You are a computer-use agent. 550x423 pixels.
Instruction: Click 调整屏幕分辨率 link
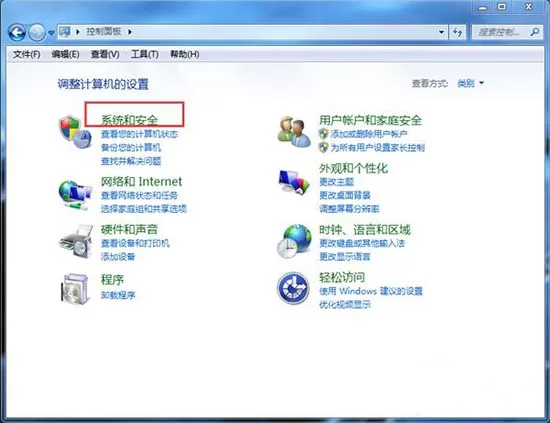click(349, 209)
